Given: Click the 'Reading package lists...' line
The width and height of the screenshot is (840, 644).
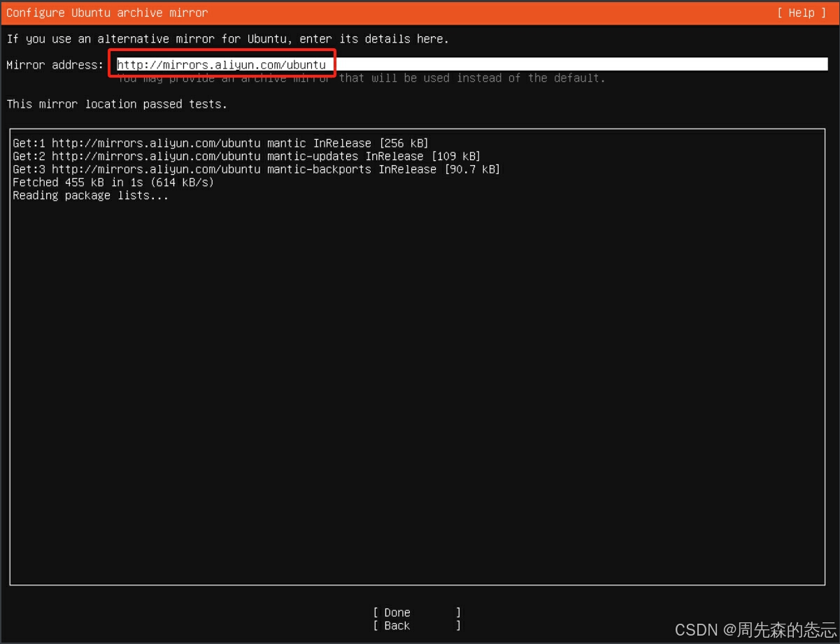Looking at the screenshot, I should [91, 196].
